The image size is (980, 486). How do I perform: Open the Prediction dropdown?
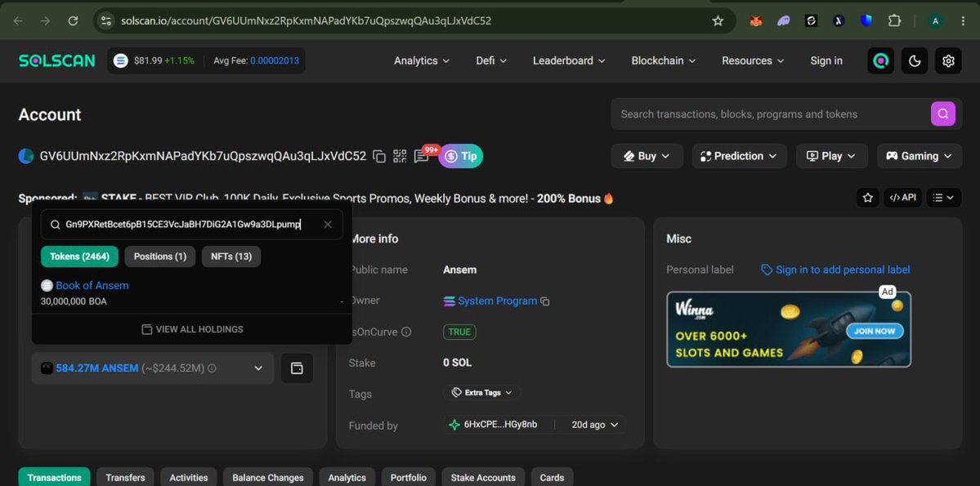click(740, 156)
